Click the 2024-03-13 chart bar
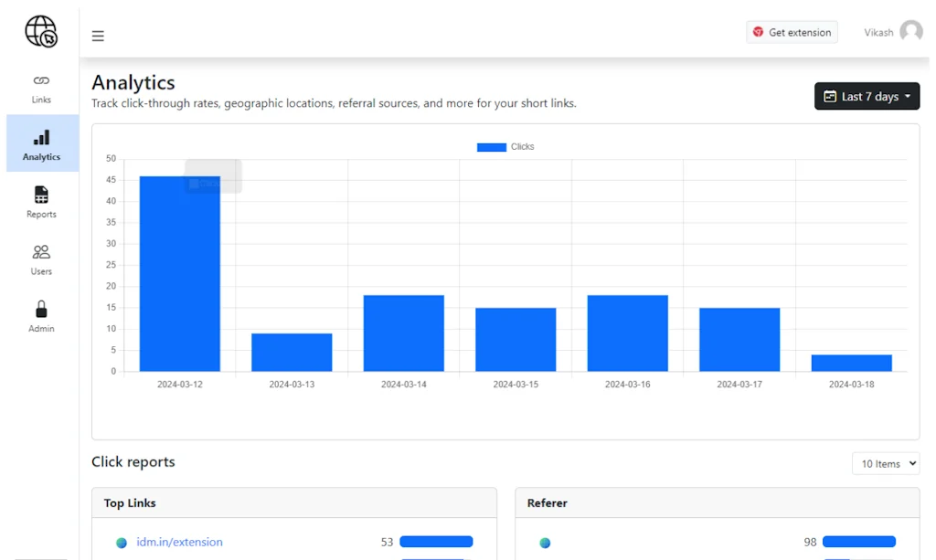This screenshot has height=560, width=936. [292, 353]
